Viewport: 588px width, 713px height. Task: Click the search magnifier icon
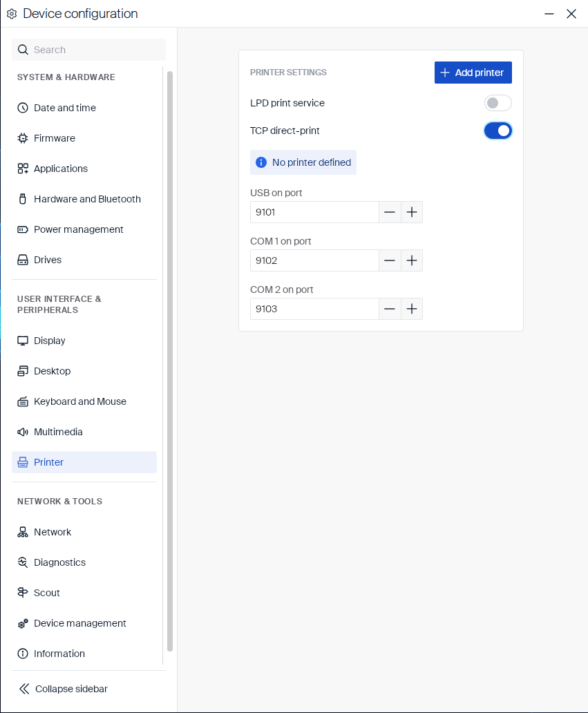pyautogui.click(x=23, y=50)
